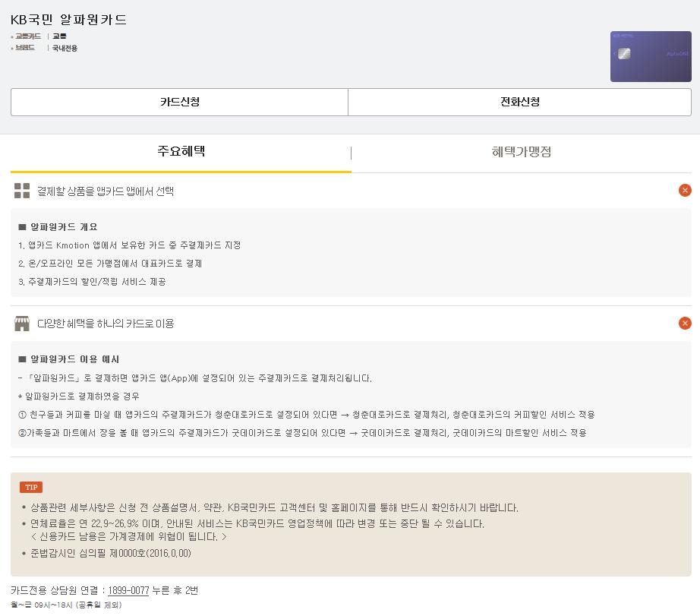The width and height of the screenshot is (700, 616).
Task: Click the chip on the card image
Action: [x=624, y=53]
